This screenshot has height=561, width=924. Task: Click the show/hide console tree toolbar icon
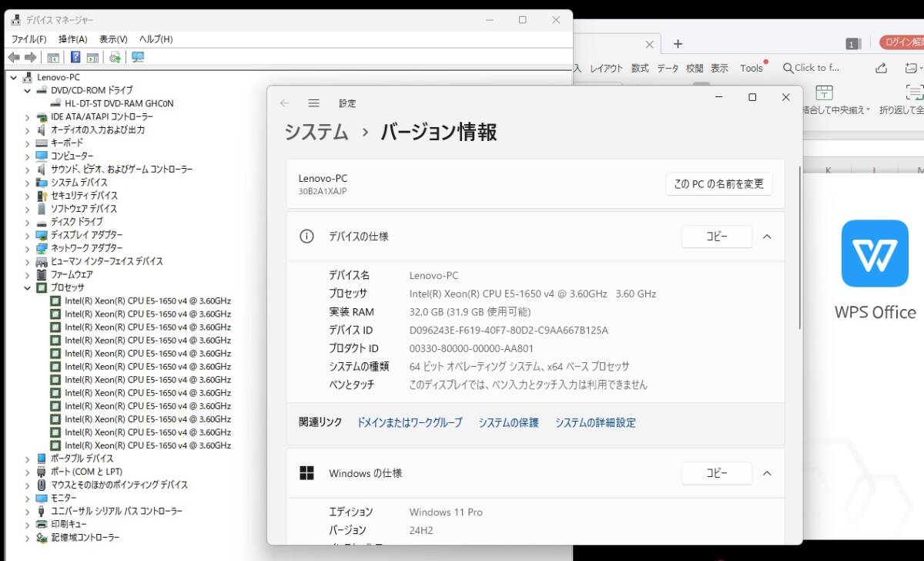(x=53, y=57)
